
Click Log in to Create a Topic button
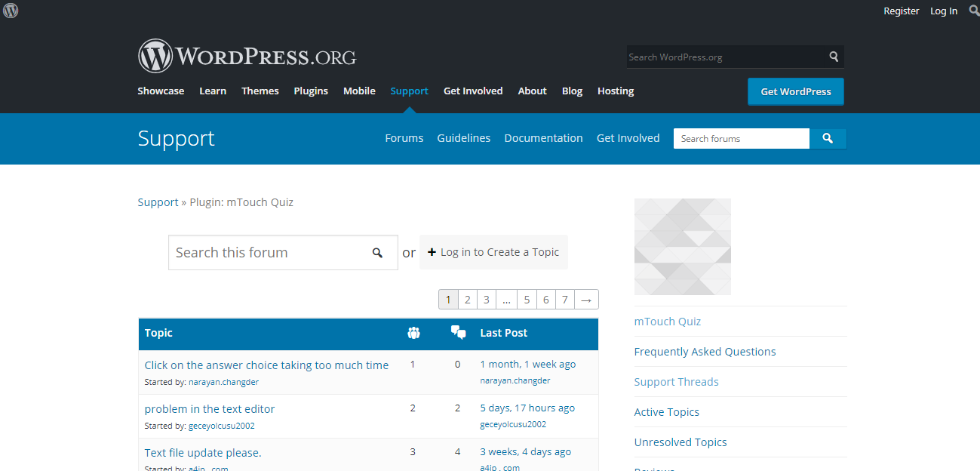pos(493,252)
